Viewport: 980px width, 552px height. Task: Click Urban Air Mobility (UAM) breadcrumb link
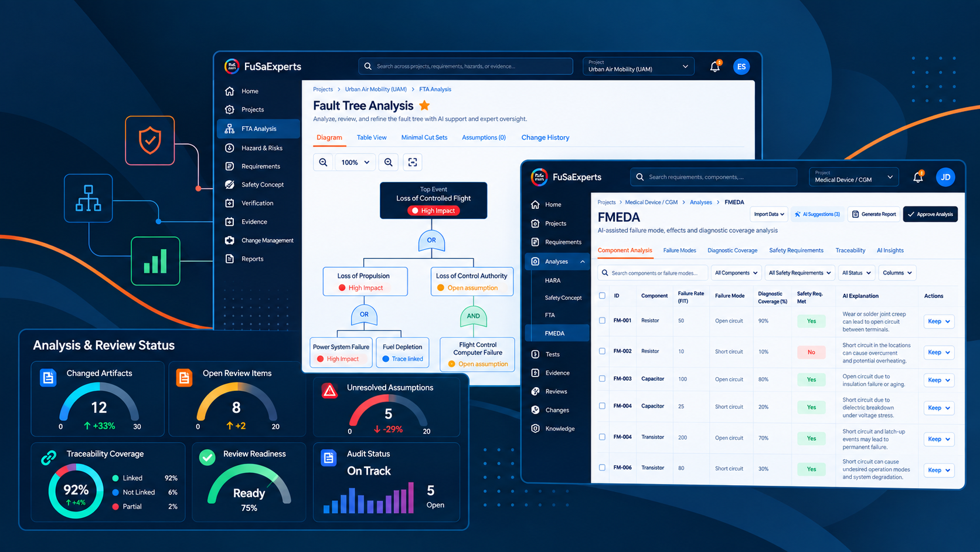(376, 89)
